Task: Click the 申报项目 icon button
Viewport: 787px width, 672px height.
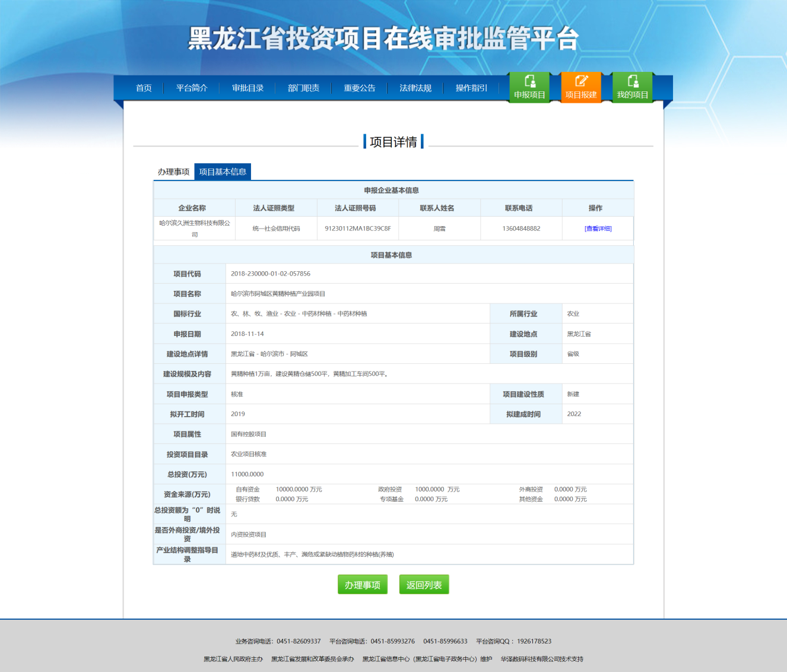Action: tap(529, 87)
